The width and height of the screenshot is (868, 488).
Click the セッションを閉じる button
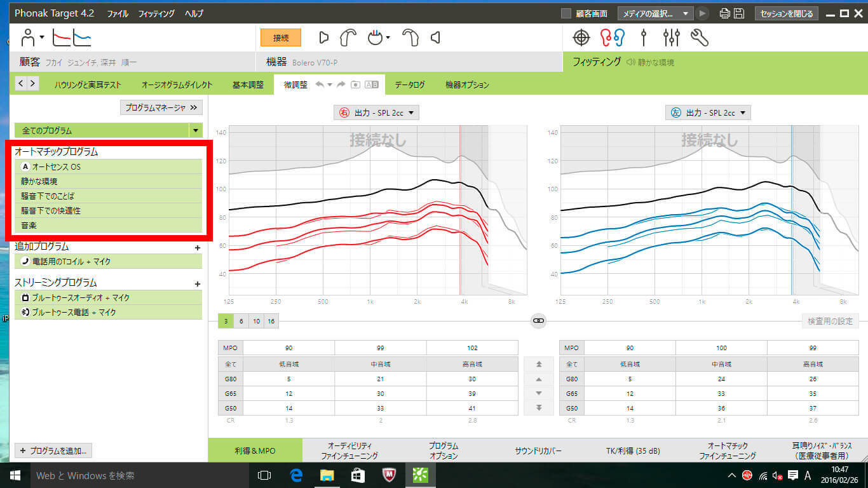(x=786, y=13)
